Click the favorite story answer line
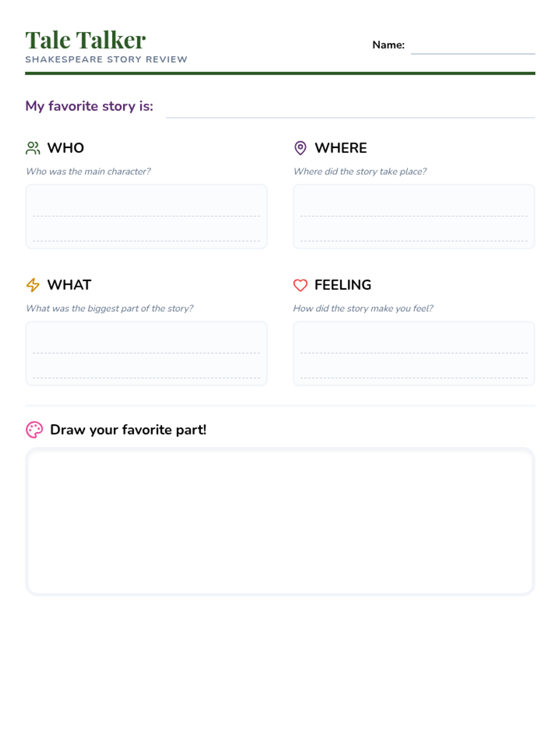 [350, 111]
